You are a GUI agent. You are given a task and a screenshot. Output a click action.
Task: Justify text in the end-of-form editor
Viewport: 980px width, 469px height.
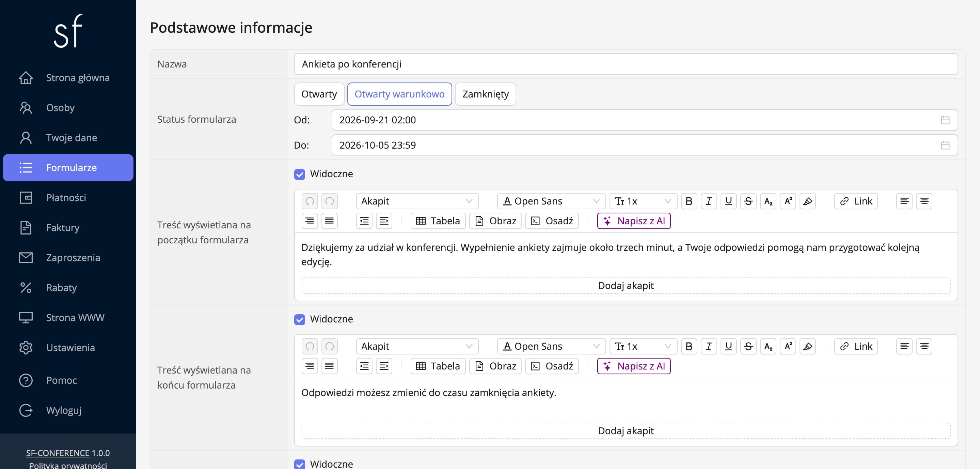click(x=330, y=366)
